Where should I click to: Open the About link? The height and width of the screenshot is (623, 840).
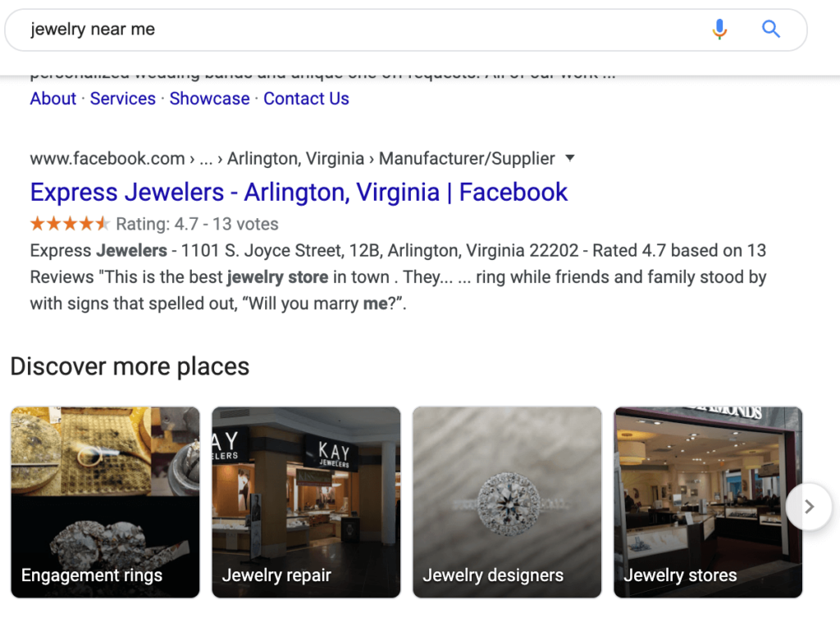52,98
